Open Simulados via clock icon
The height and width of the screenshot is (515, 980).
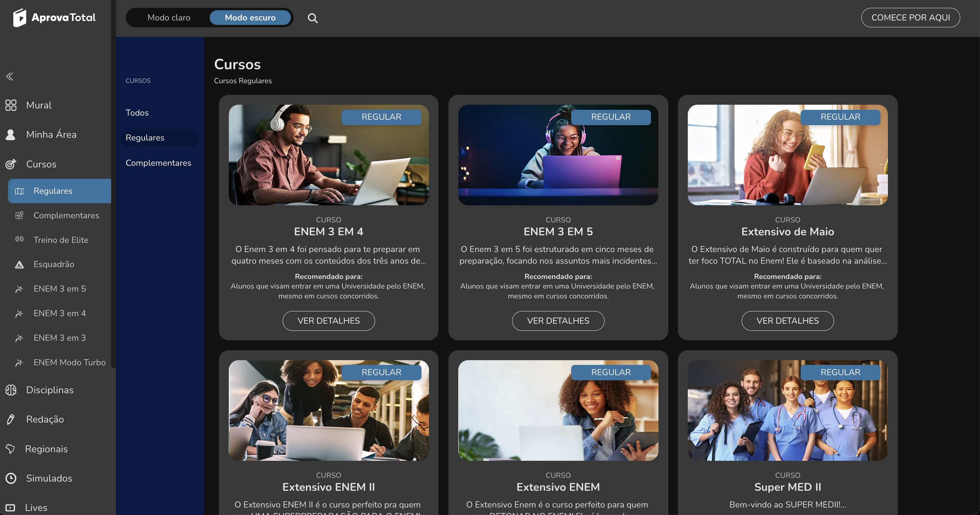11,478
